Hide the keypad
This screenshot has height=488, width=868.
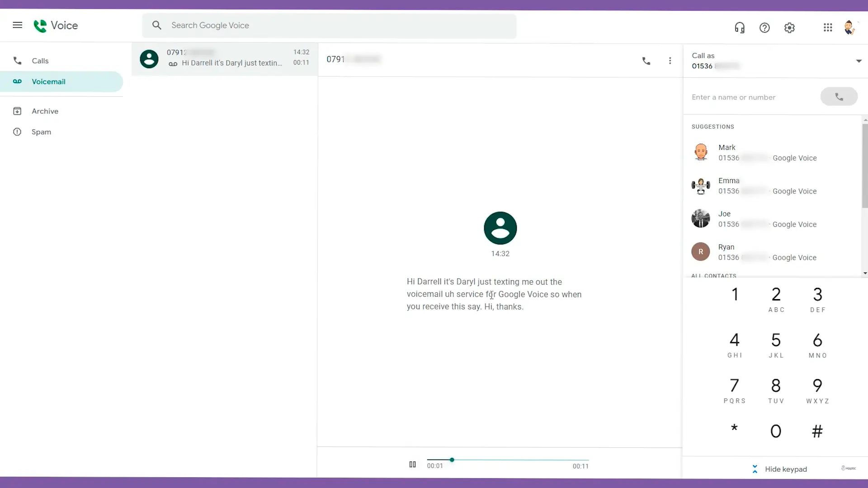point(779,469)
